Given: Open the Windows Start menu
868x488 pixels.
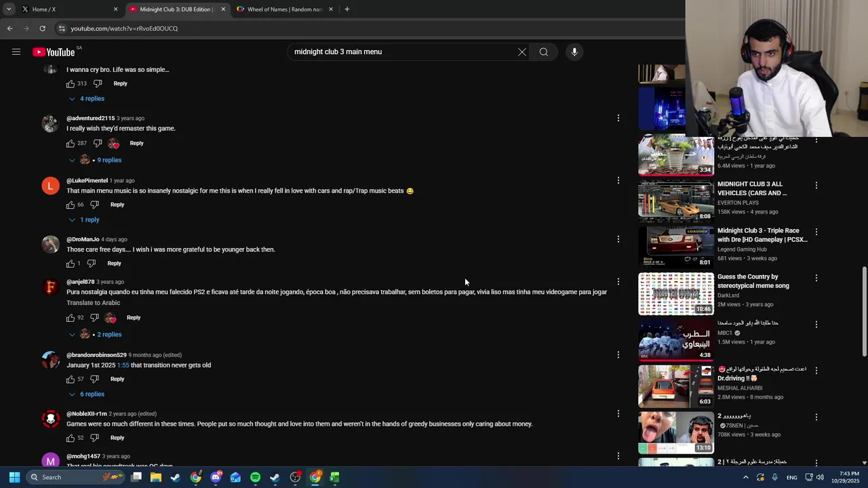Looking at the screenshot, I should coord(14,477).
